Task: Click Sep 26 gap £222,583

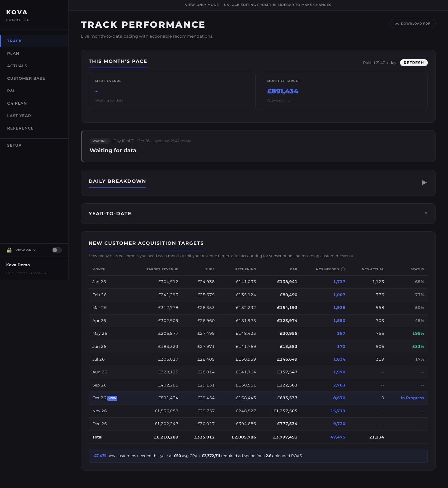Action: click(x=287, y=385)
